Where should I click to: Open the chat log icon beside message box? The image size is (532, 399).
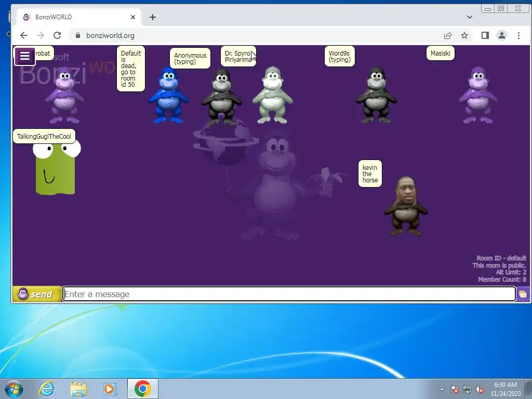pyautogui.click(x=523, y=294)
